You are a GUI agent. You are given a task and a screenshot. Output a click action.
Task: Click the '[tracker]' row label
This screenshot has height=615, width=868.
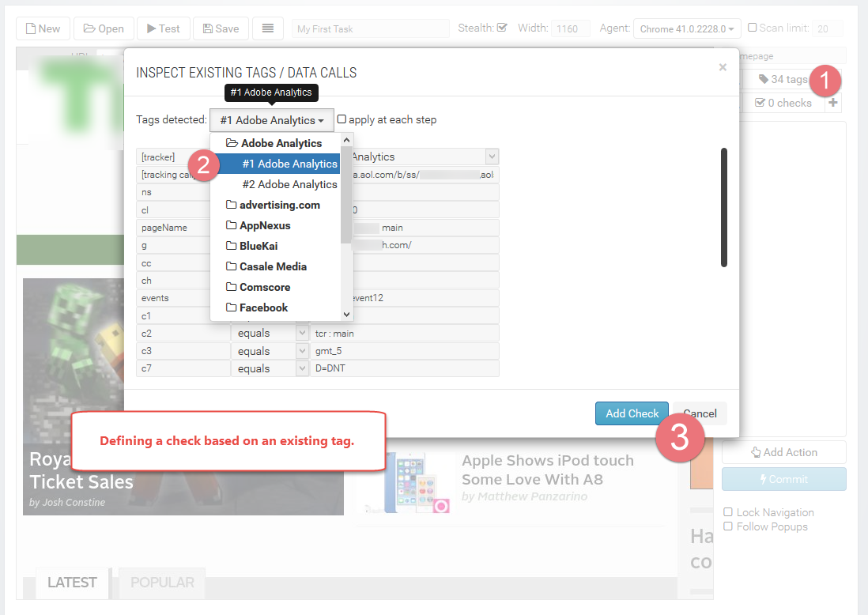coord(158,157)
